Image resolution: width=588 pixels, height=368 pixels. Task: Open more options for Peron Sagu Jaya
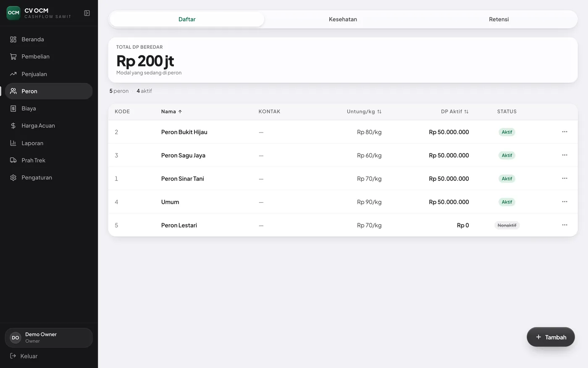pyautogui.click(x=564, y=155)
